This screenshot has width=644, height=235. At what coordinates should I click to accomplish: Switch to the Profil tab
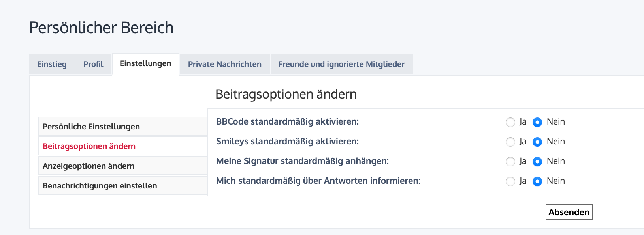[93, 64]
